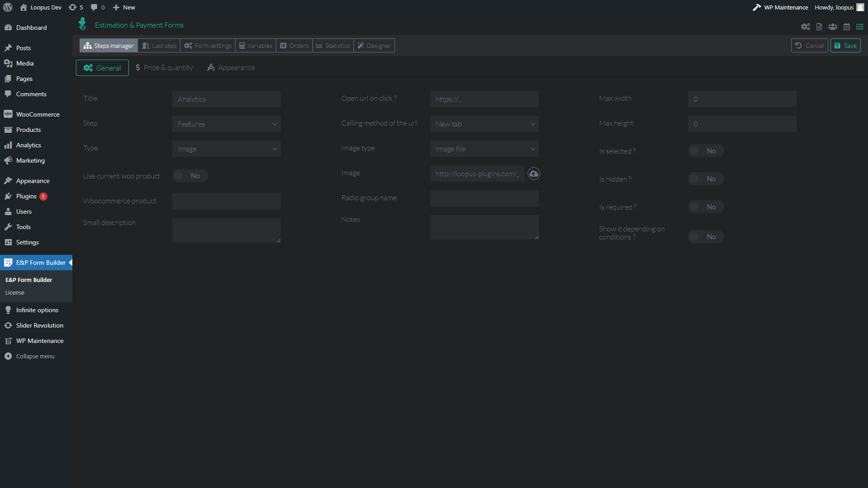
Task: Click the cloud upload icon beside Image field
Action: click(x=534, y=174)
